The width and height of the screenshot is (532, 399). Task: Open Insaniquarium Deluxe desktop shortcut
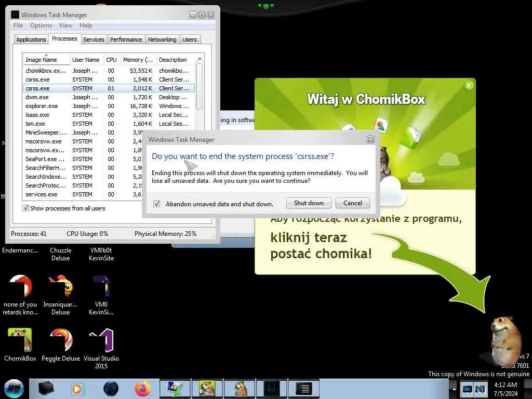click(60, 295)
